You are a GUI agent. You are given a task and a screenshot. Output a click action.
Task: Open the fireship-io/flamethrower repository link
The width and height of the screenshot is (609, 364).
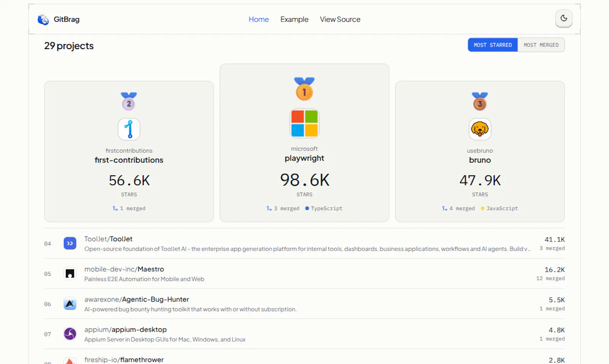(x=124, y=359)
